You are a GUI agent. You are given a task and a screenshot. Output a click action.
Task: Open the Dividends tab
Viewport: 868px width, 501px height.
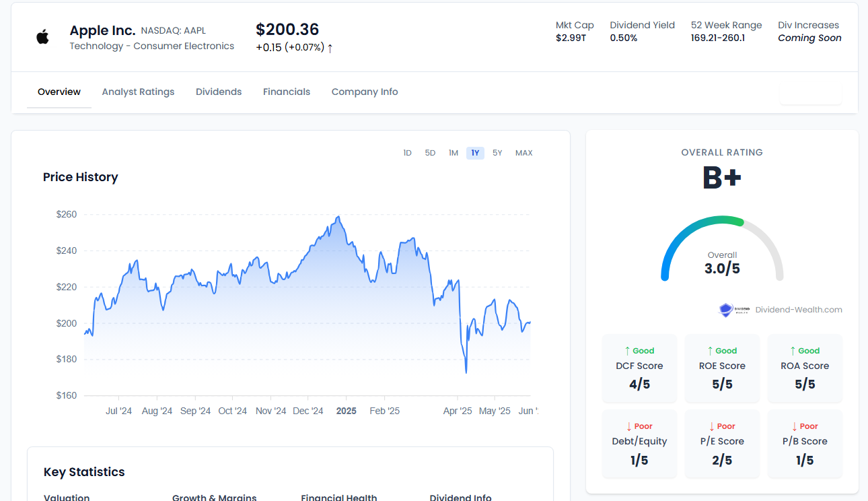(219, 92)
